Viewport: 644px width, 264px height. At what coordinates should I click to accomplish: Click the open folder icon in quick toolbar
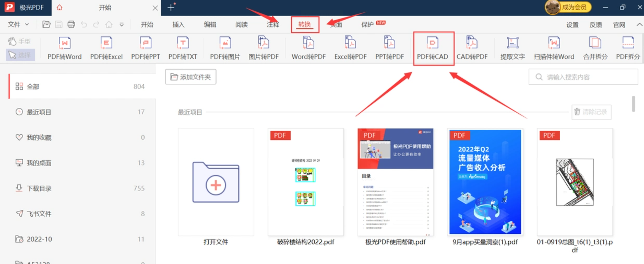coord(46,25)
